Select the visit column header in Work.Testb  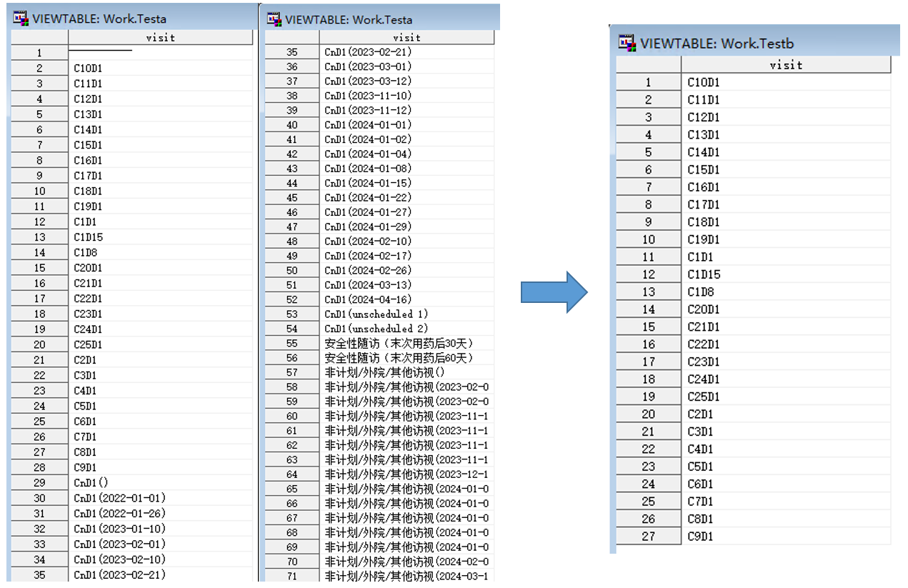786,65
